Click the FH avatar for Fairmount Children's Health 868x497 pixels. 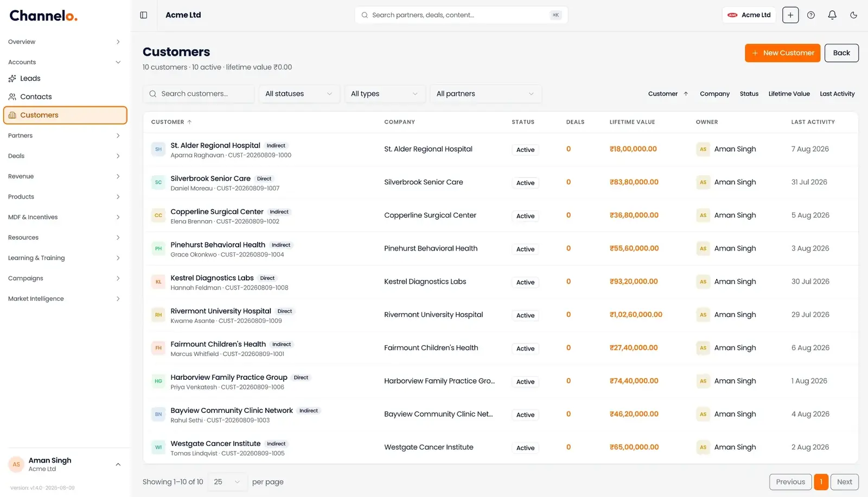[158, 348]
